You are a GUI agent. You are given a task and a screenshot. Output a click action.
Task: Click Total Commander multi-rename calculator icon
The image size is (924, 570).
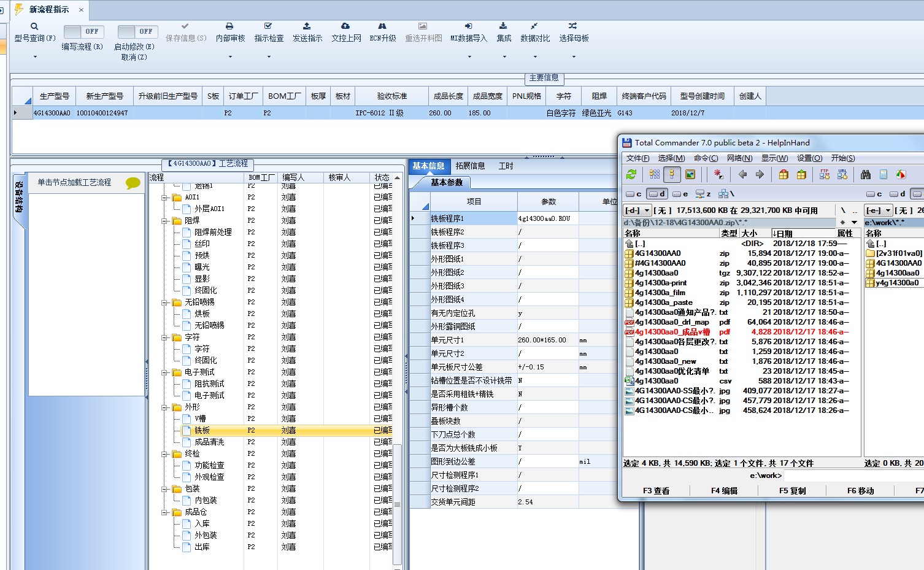tap(884, 175)
